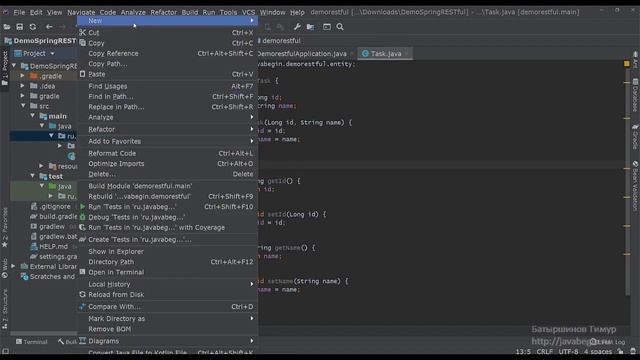640x360 pixels.
Task: Select Find Usages from context menu
Action: click(x=167, y=86)
